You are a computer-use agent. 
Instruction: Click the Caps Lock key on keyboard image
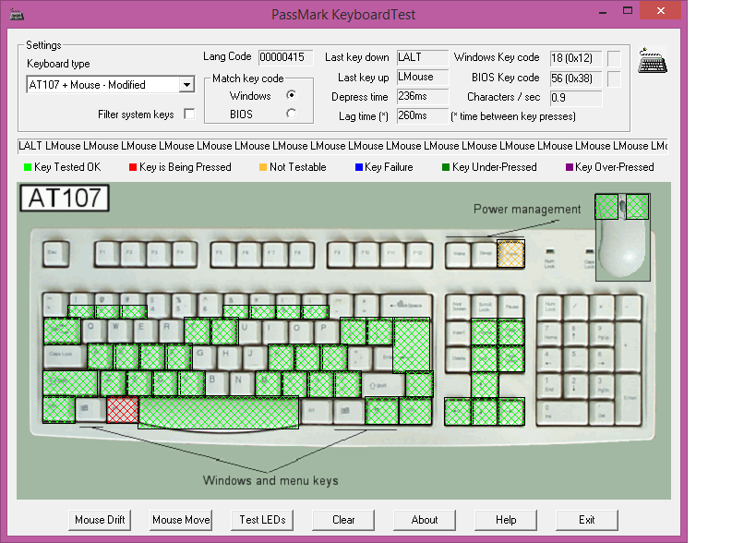tap(65, 356)
